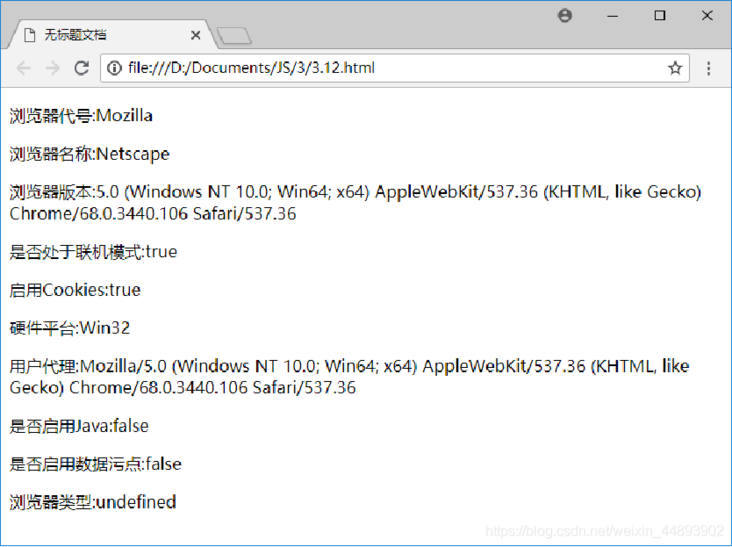Click the text 是否启用数据污点:false
The width and height of the screenshot is (732, 547).
click(x=95, y=464)
